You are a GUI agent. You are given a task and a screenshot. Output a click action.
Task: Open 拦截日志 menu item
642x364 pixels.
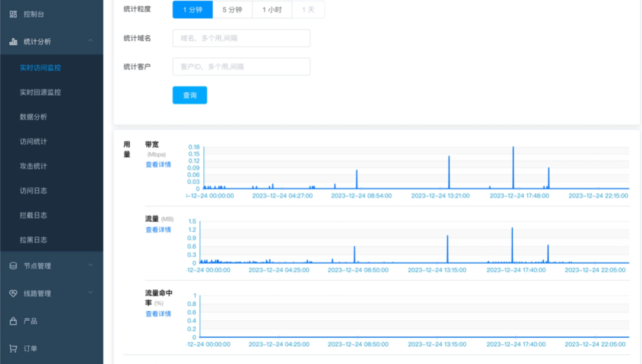(51, 215)
